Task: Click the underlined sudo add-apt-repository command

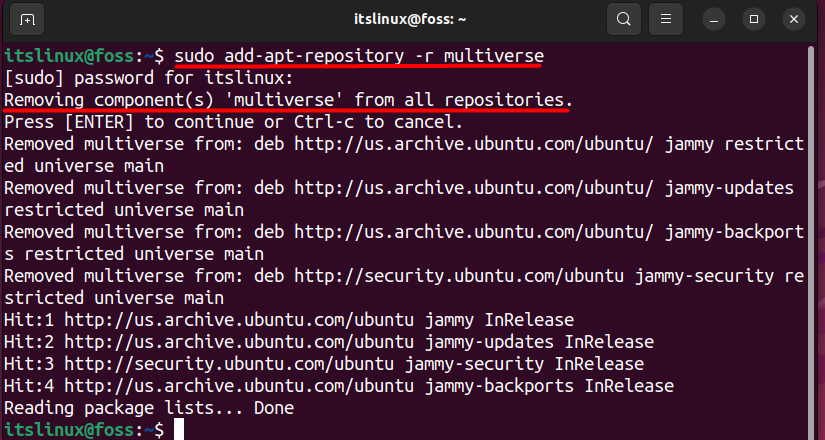Action: [x=359, y=56]
